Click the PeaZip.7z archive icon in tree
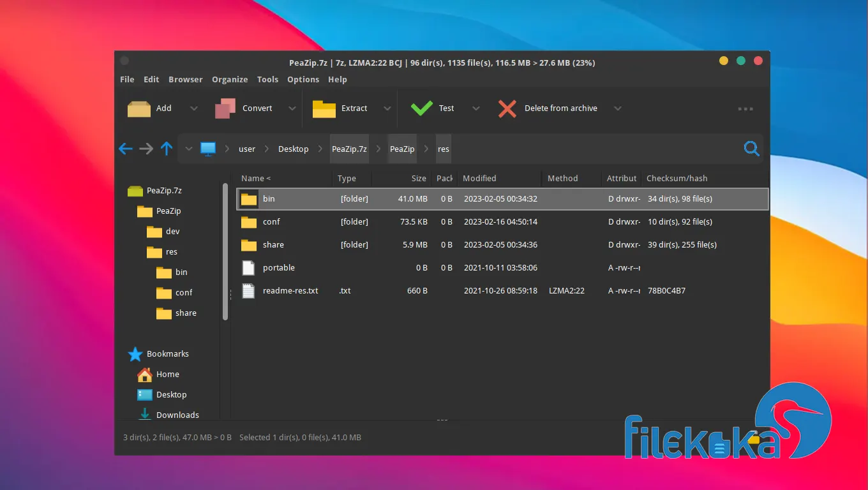This screenshot has height=490, width=868. coord(135,191)
